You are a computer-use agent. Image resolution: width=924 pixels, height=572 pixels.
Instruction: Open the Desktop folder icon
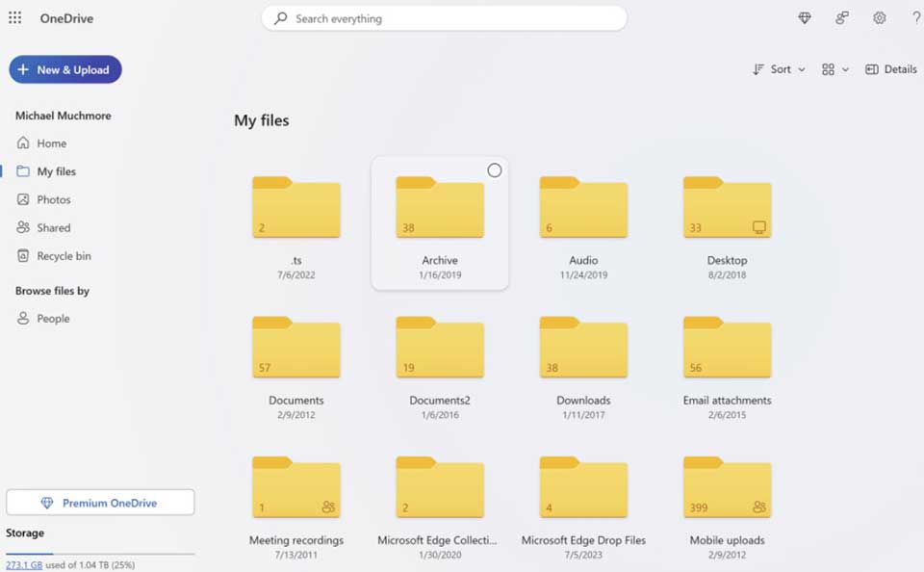pos(728,207)
